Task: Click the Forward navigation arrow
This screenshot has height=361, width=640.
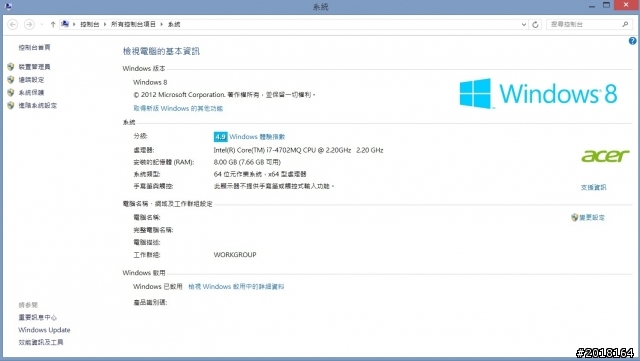Action: click(29, 25)
